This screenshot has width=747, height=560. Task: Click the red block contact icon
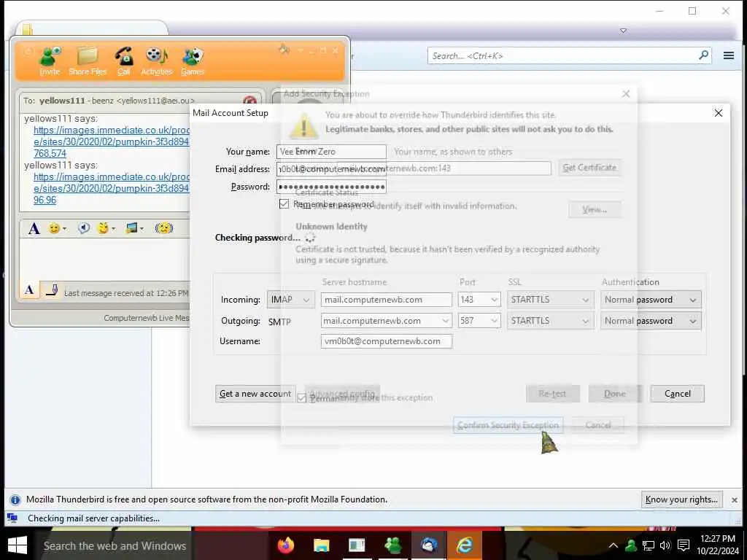[249, 101]
